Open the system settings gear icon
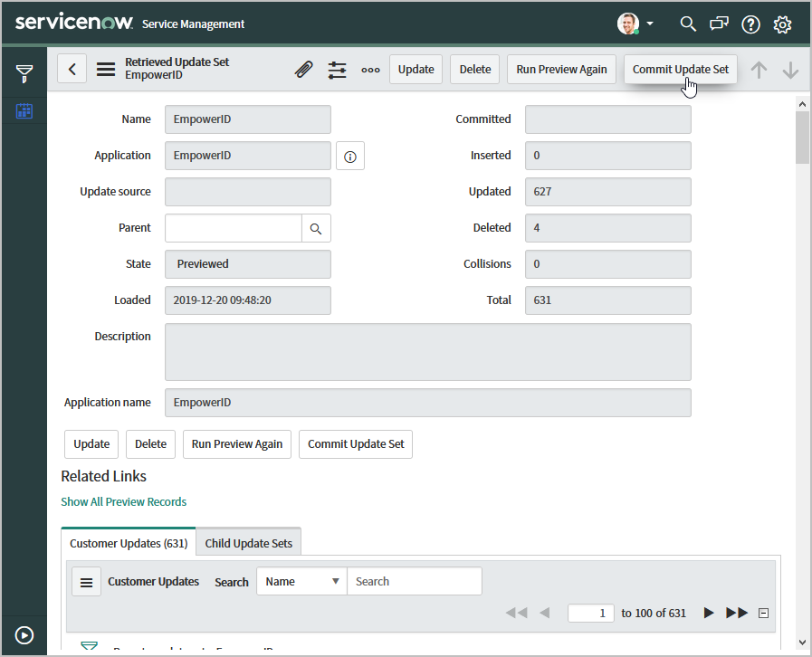 coord(782,24)
